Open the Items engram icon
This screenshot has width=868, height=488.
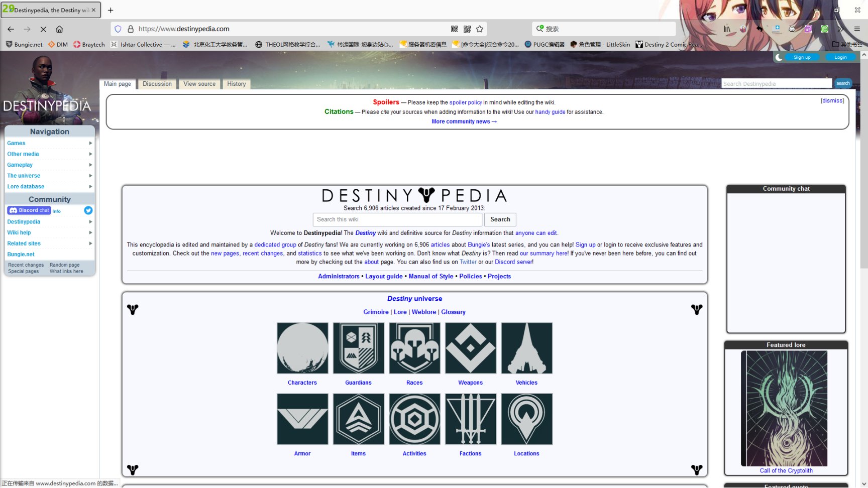359,419
